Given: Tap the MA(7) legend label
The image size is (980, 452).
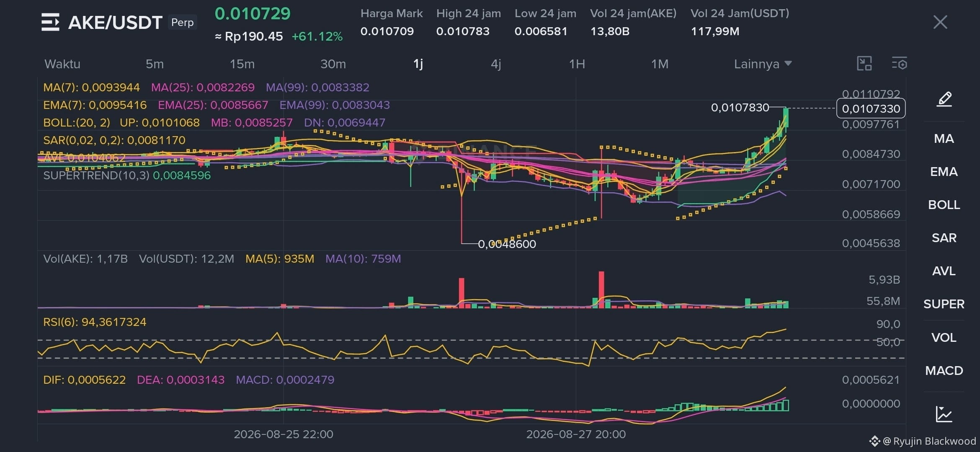Looking at the screenshot, I should coord(91,88).
